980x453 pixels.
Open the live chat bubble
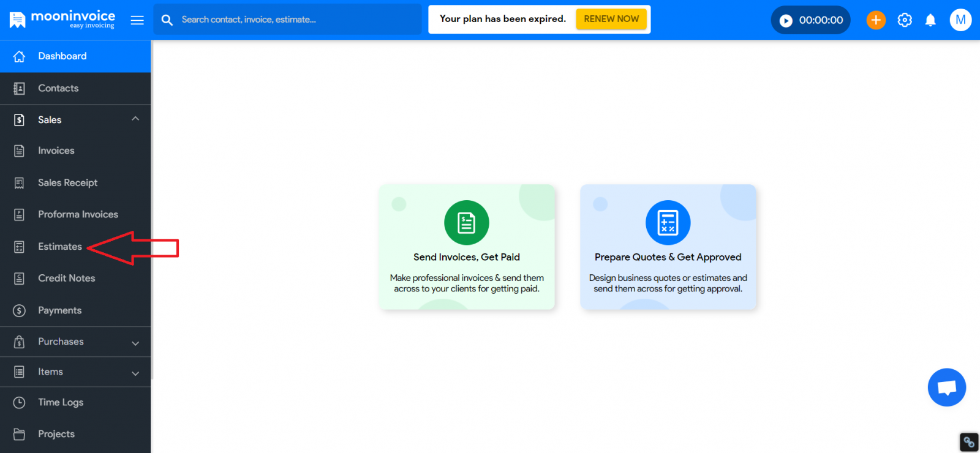(x=946, y=387)
